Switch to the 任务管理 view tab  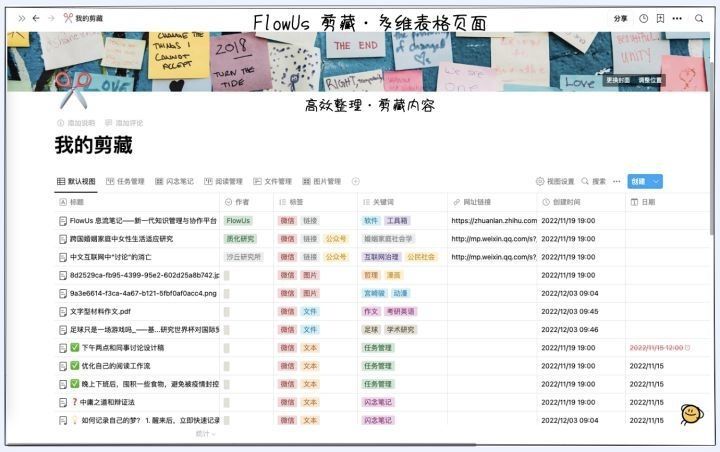[125, 181]
